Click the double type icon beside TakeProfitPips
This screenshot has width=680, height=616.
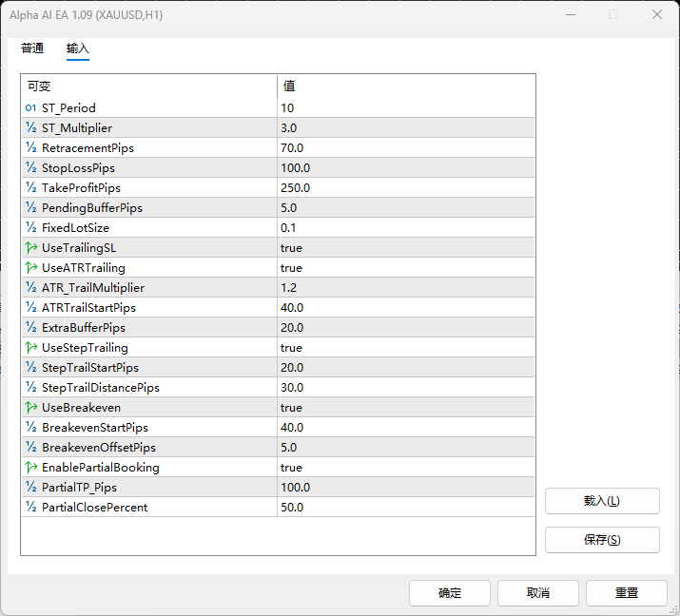30,187
